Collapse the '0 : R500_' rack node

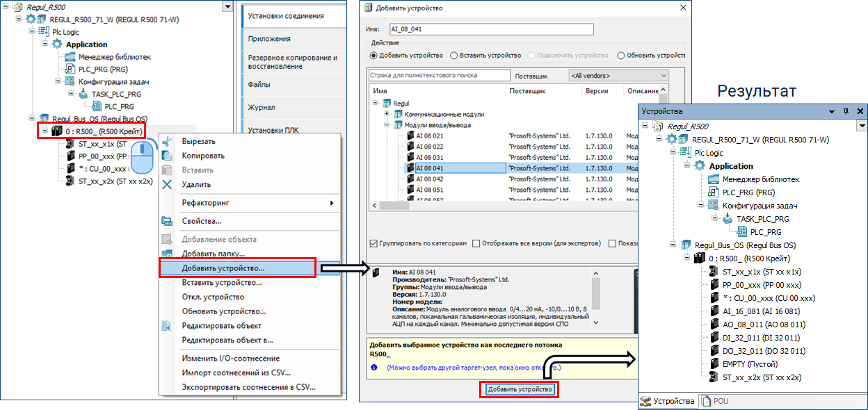[x=45, y=131]
